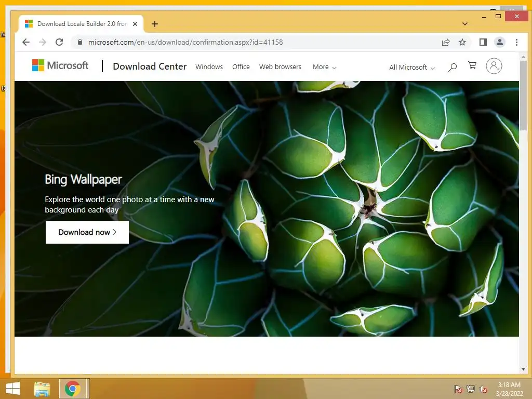Expand the All Microsoft dropdown

click(x=412, y=67)
